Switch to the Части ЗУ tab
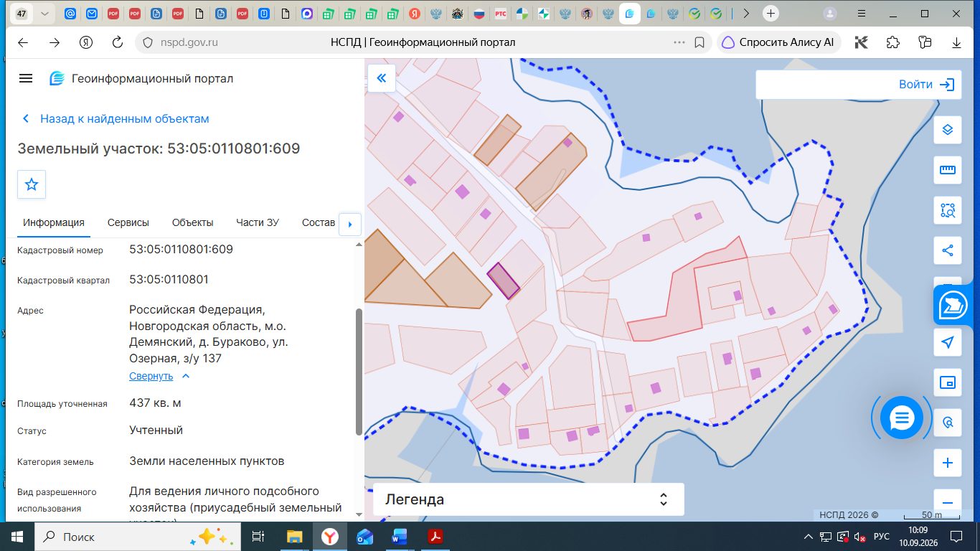980x551 pixels. (258, 222)
